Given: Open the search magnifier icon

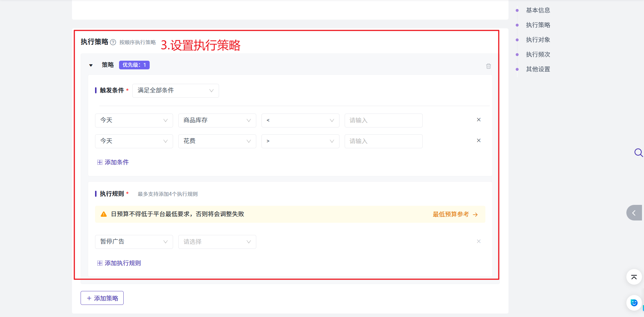Looking at the screenshot, I should click(x=638, y=152).
